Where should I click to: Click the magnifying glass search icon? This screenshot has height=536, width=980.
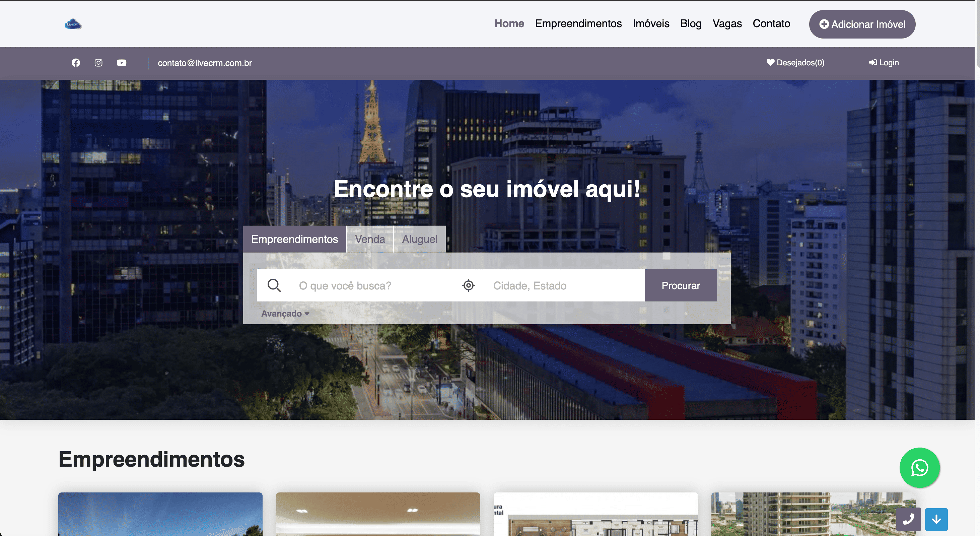click(x=274, y=285)
